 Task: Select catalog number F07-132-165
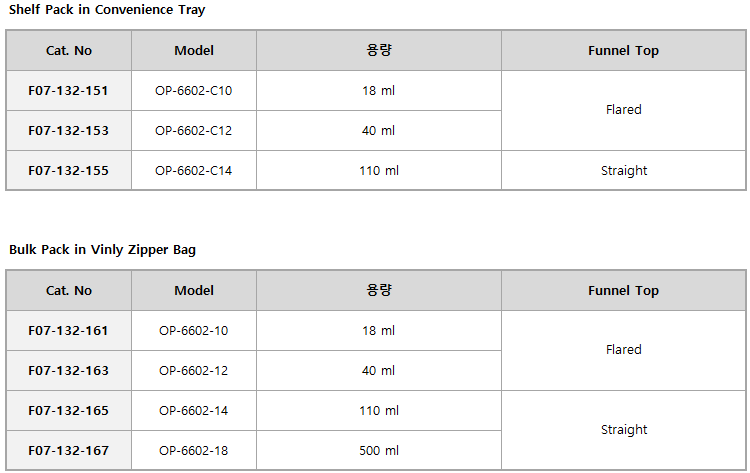point(68,410)
